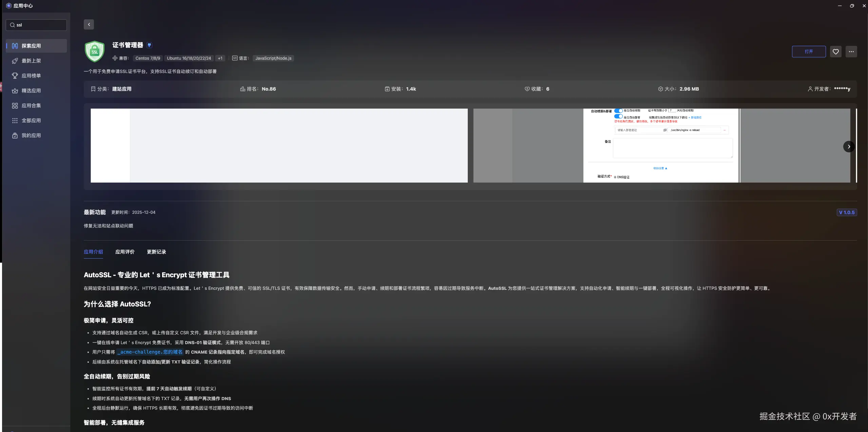Open the first blank screenshot thumbnail
868x432 pixels.
coord(279,146)
